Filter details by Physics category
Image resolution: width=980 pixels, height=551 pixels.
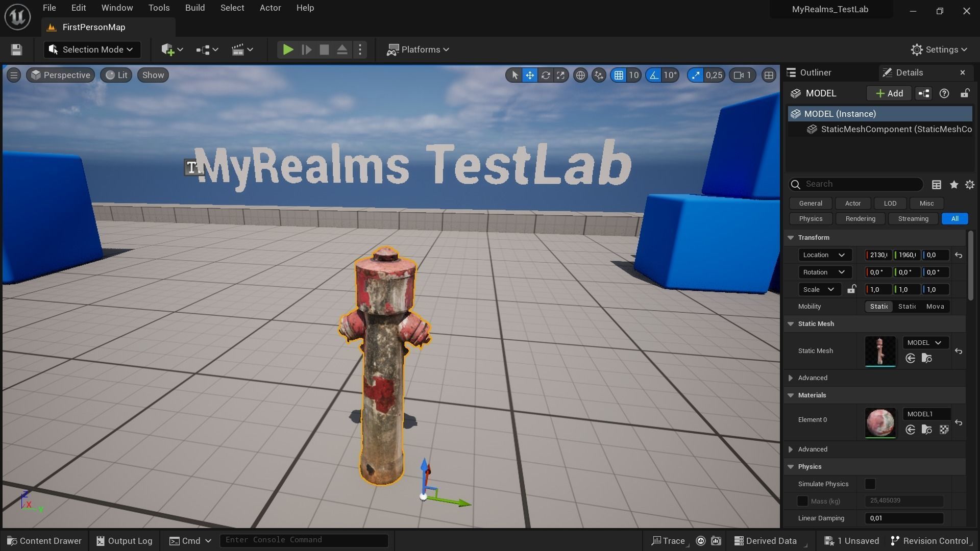(811, 219)
